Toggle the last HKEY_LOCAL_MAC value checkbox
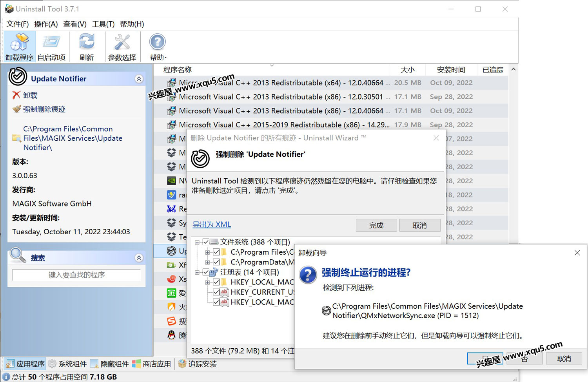The width and height of the screenshot is (588, 382). (216, 302)
